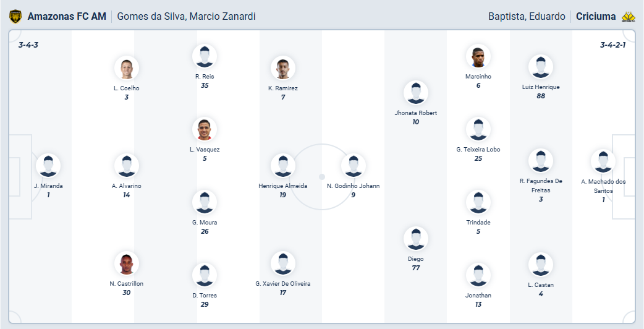Click the 3-4-2-1 formation label

tap(612, 45)
